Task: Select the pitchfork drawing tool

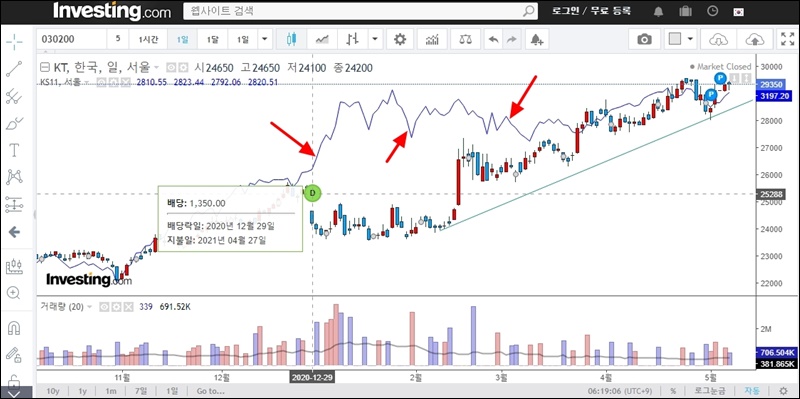Action: pyautogui.click(x=14, y=96)
